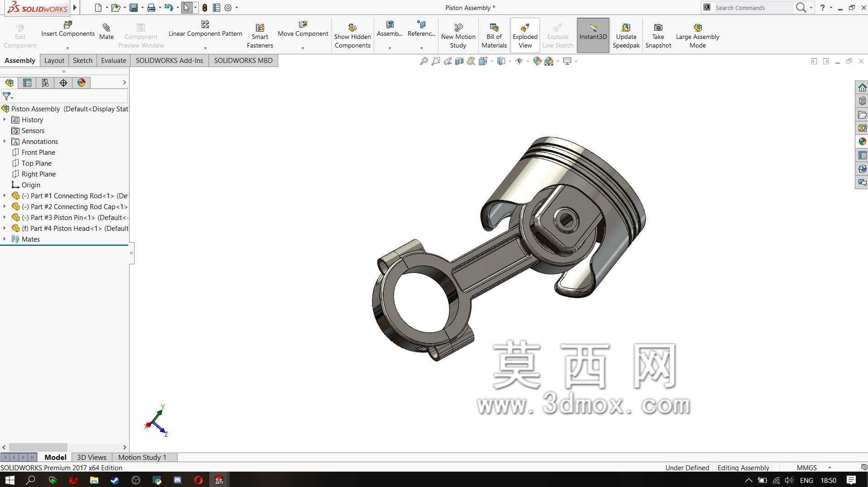This screenshot has width=868, height=487.
Task: Click the Print icon
Action: coord(151,8)
